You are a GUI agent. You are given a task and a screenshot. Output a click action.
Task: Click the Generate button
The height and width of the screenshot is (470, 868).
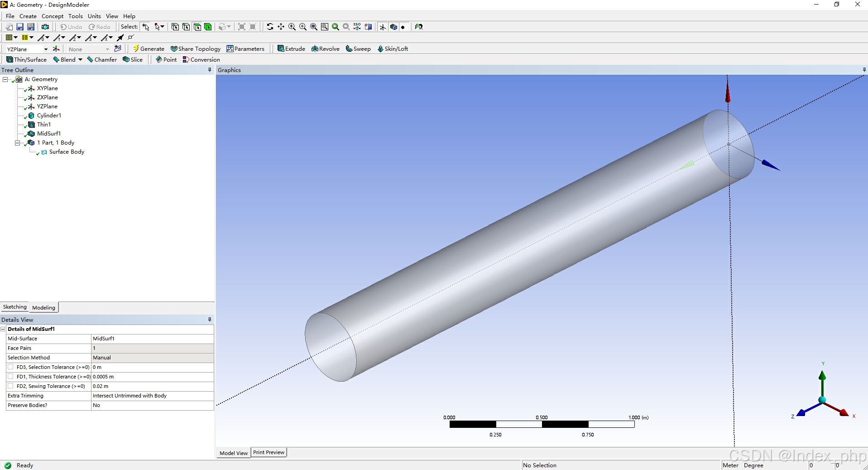coord(149,48)
